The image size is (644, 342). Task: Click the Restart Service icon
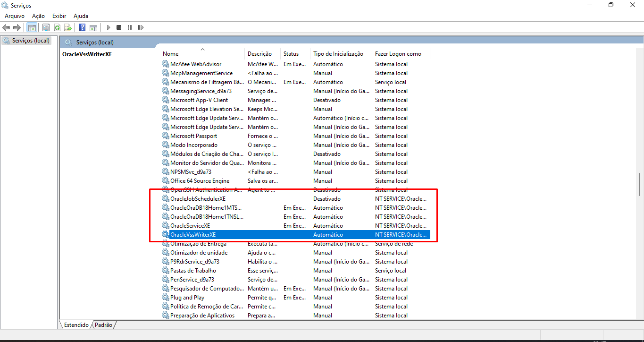(x=141, y=27)
